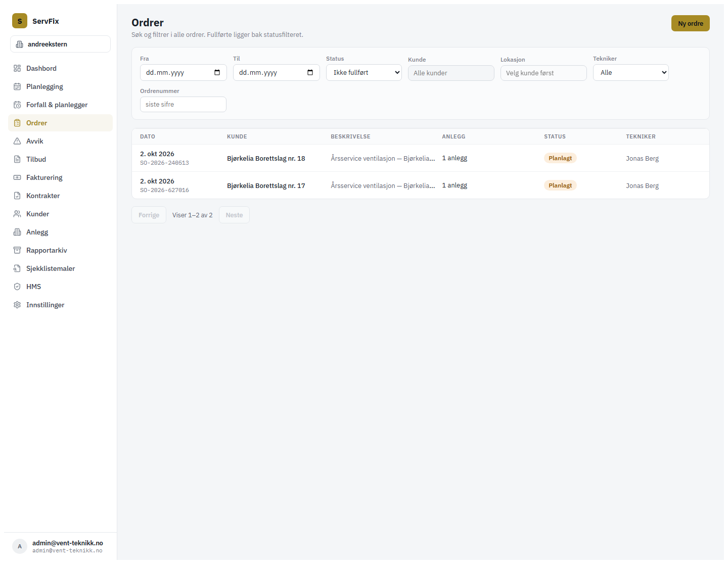Click Jonas Berg in the nr. 18 row
Screen dimensions: 728x564
642,158
